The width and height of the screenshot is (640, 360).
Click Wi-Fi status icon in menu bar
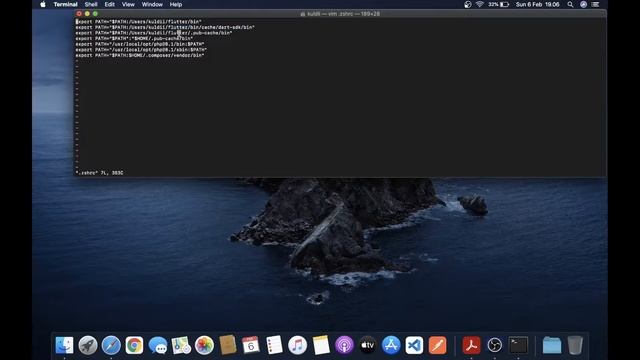(480, 4)
